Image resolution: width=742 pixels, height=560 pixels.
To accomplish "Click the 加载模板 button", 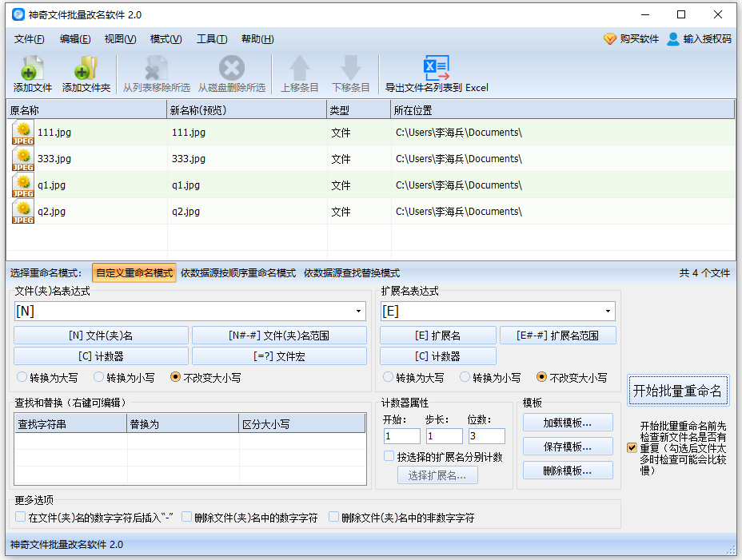I will [x=568, y=422].
